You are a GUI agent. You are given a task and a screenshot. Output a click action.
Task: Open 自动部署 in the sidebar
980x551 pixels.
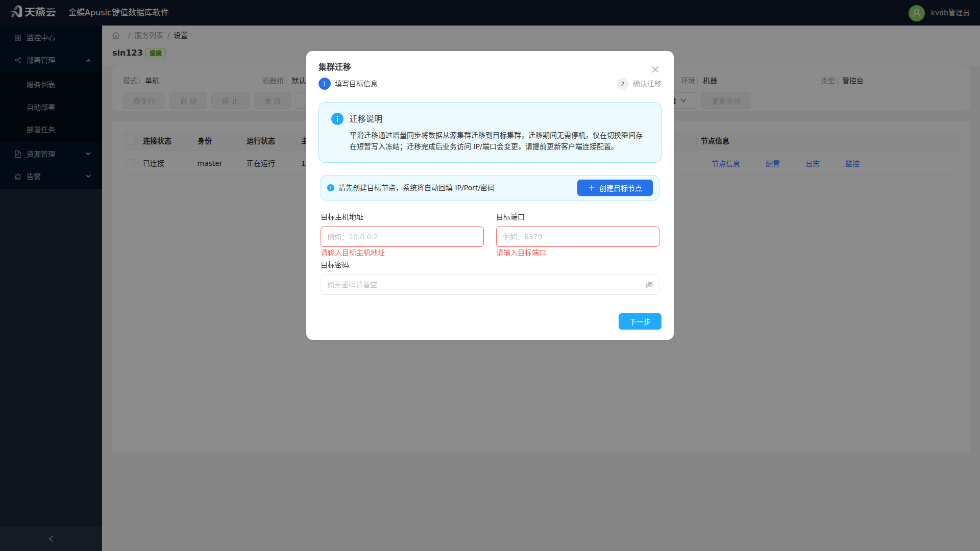(x=41, y=107)
